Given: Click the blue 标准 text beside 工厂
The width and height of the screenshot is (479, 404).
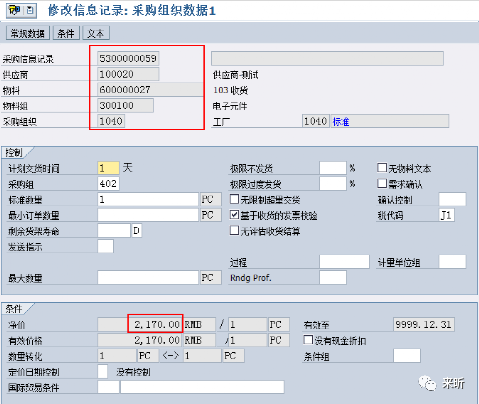Looking at the screenshot, I should [x=341, y=122].
